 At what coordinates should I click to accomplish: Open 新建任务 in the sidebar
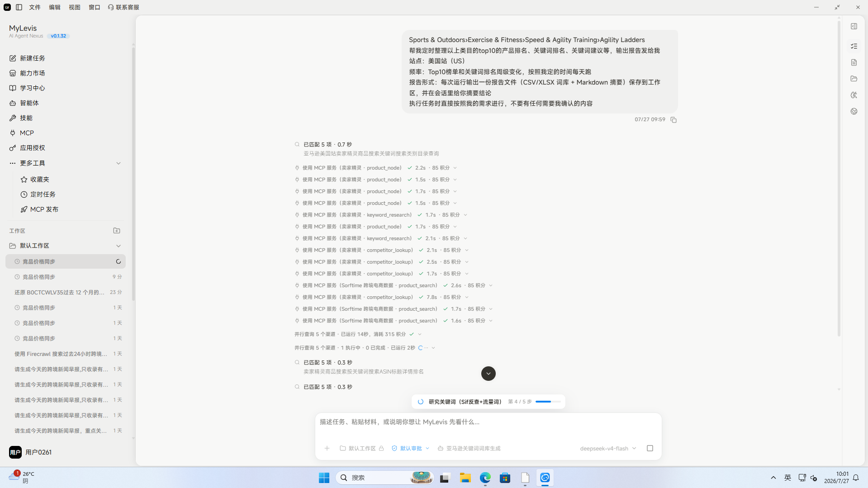27,58
